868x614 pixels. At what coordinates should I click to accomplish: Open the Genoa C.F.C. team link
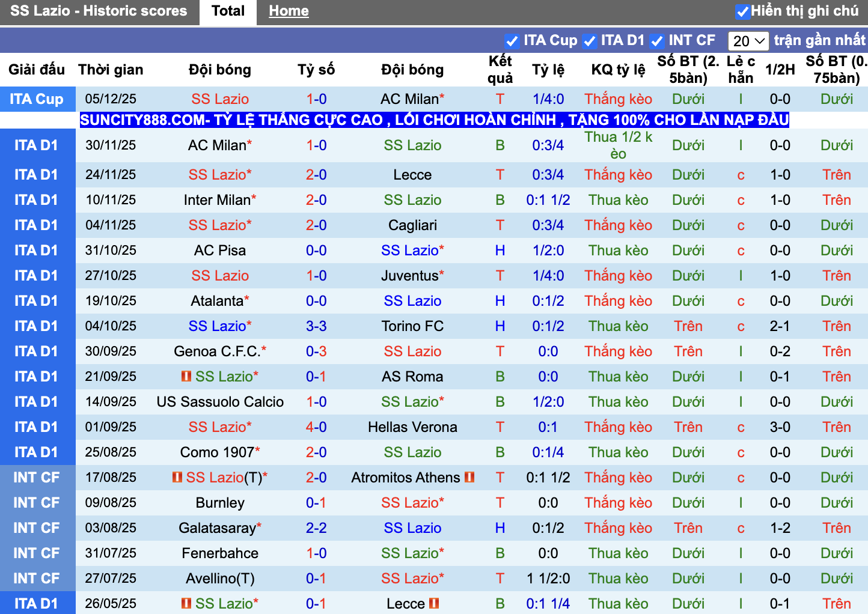click(x=217, y=351)
